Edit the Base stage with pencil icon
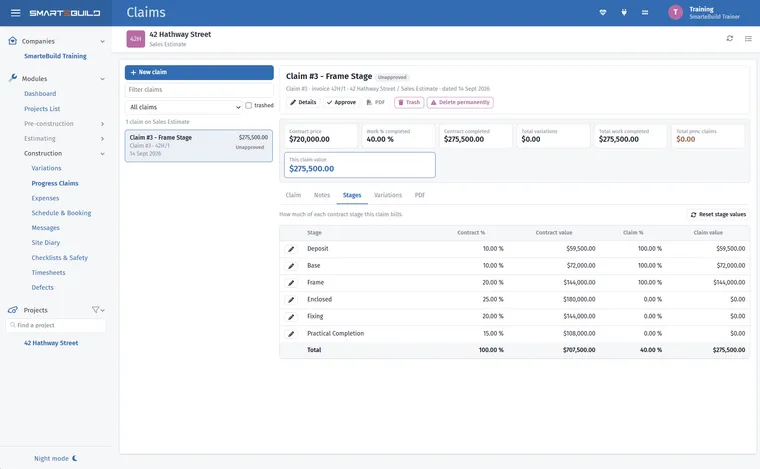 click(x=291, y=266)
